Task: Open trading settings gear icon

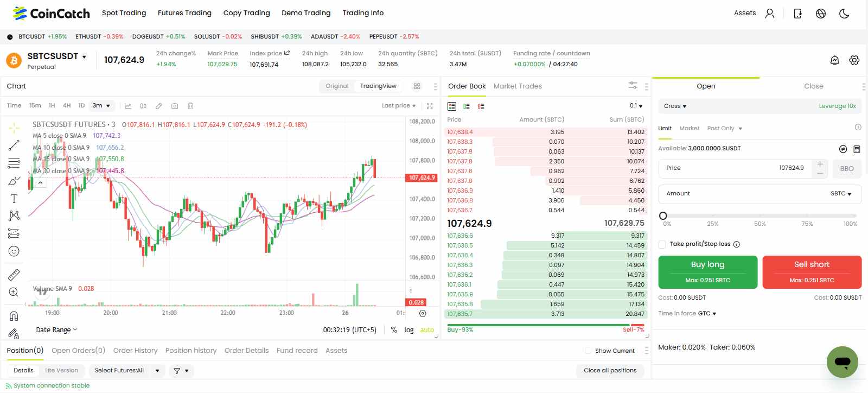Action: 854,60
